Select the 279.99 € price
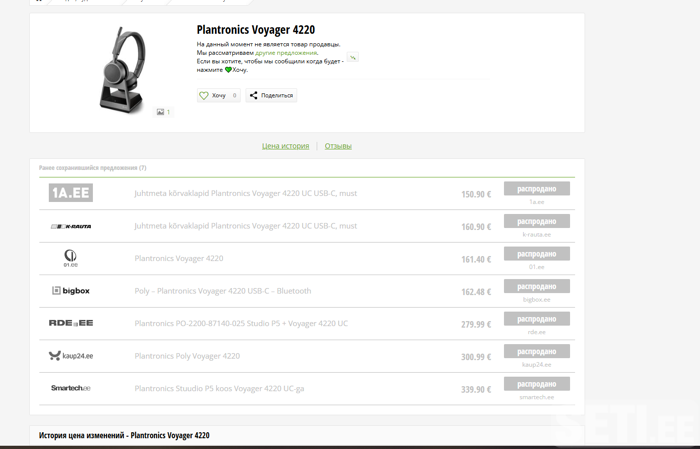 coord(476,324)
